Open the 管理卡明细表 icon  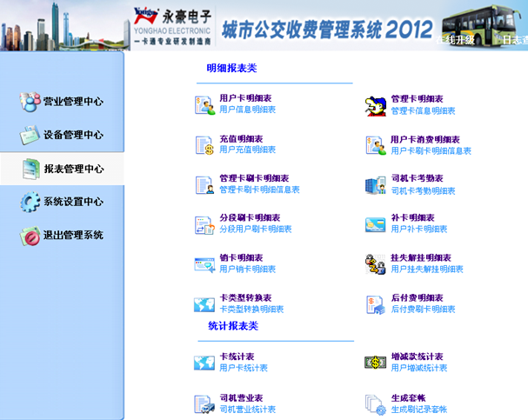click(x=376, y=105)
